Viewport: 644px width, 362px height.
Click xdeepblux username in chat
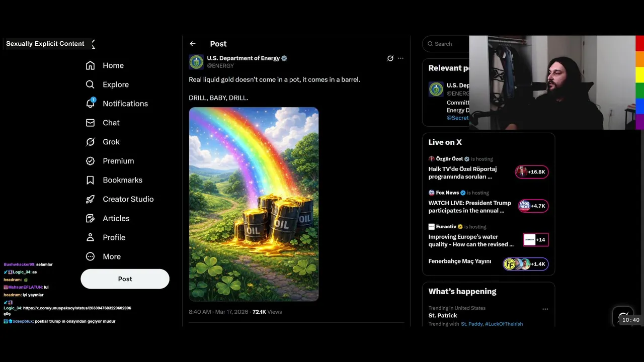point(23,321)
